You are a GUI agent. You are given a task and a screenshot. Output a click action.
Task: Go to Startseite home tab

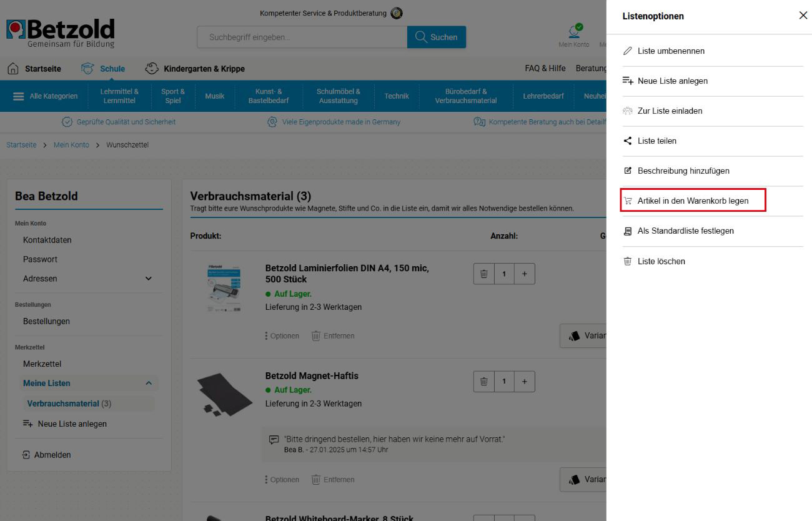point(34,69)
